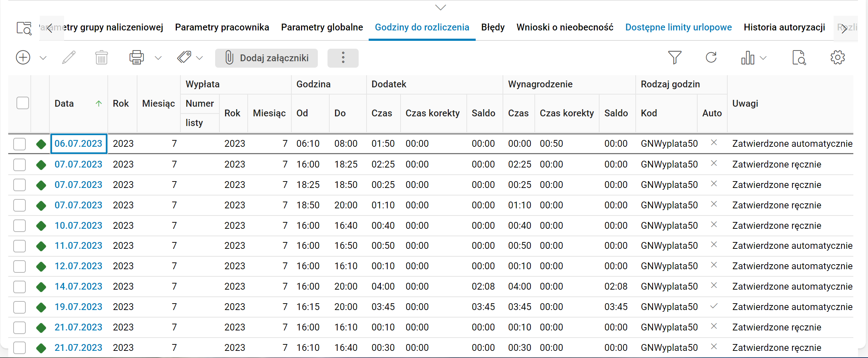Click the trash delete icon
The width and height of the screenshot is (868, 358).
tap(101, 58)
